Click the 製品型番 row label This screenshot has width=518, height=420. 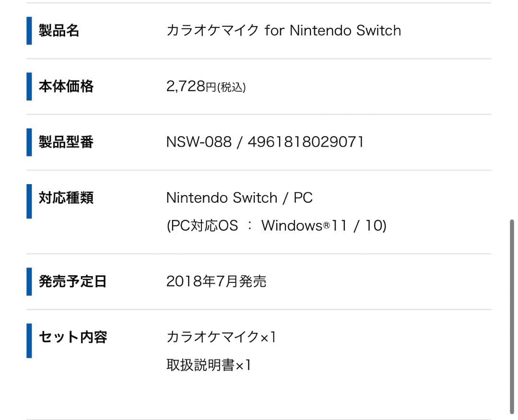(x=66, y=142)
